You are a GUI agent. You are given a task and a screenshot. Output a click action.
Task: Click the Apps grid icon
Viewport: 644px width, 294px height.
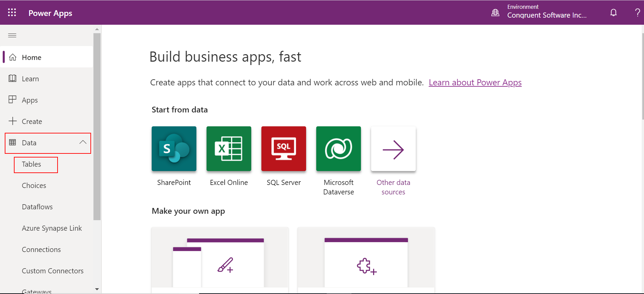(x=13, y=99)
